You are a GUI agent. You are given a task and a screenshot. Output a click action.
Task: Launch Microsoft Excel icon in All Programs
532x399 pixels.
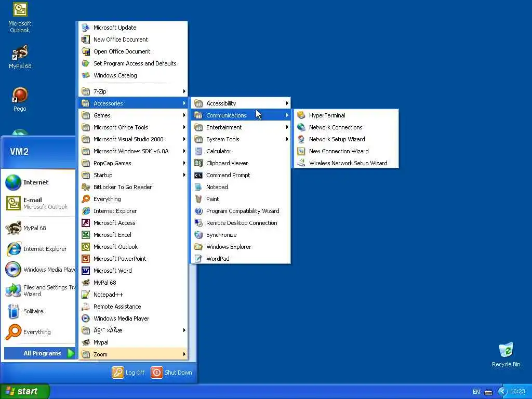tap(86, 235)
